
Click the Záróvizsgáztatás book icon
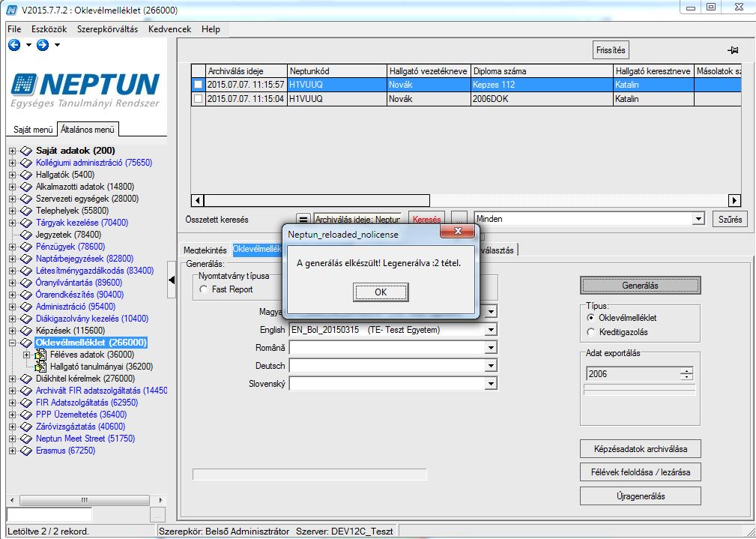[25, 427]
